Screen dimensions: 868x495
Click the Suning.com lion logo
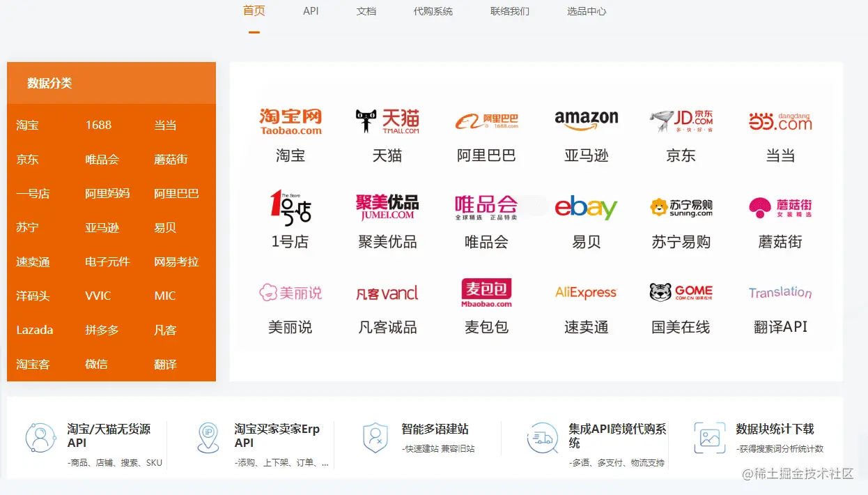click(681, 207)
